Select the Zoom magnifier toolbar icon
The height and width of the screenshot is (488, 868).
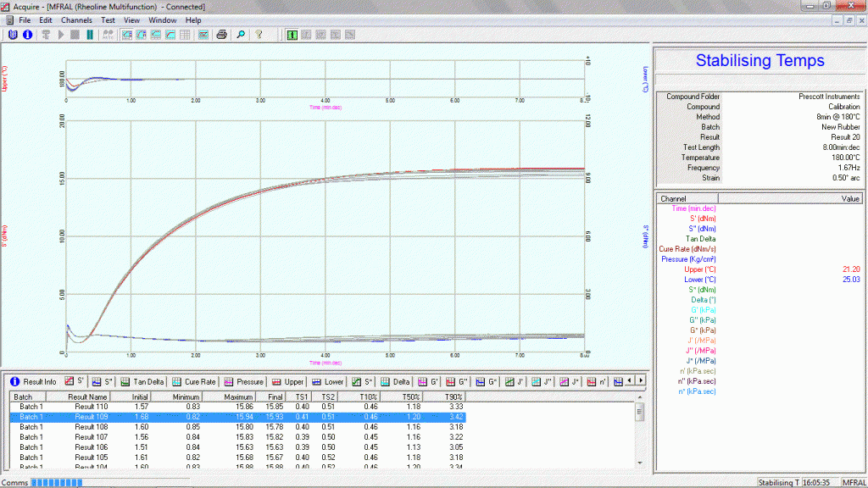(240, 35)
